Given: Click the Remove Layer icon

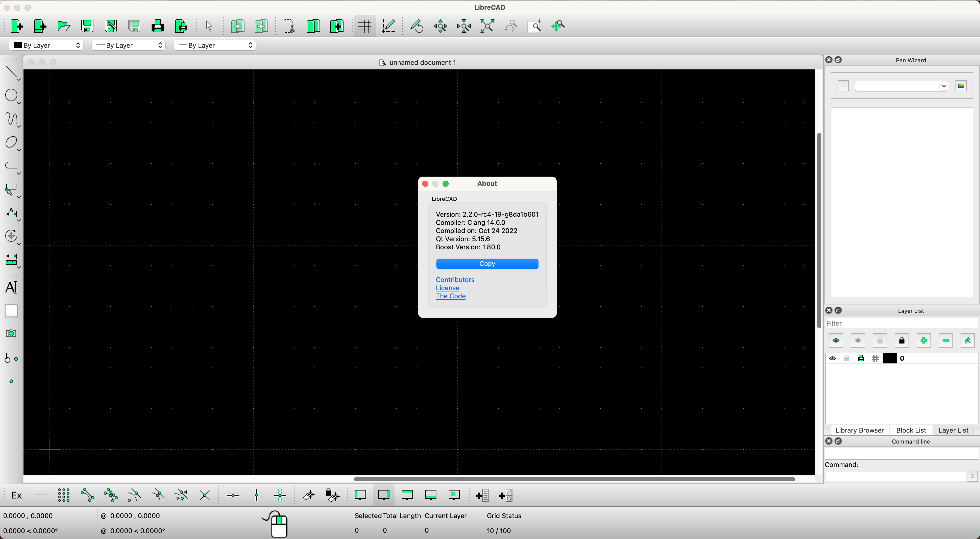Looking at the screenshot, I should [946, 340].
